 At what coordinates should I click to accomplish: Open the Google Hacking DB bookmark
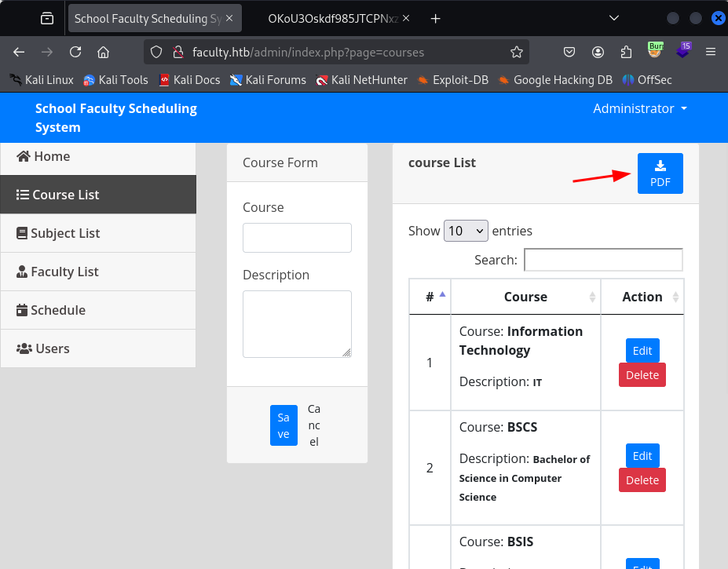coord(554,80)
